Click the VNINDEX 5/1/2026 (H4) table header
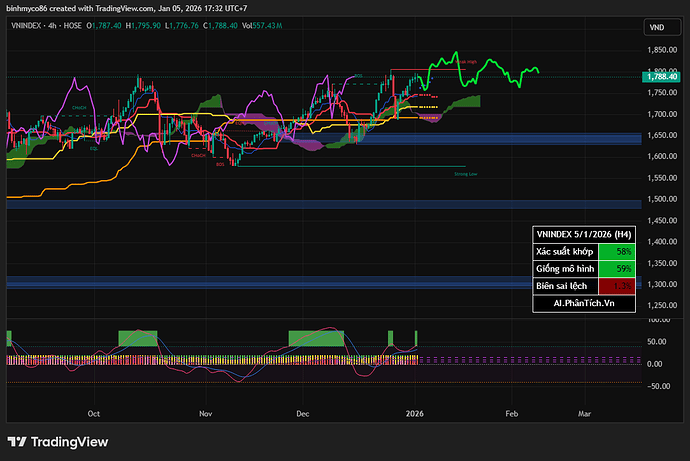This screenshot has width=690, height=461. [x=583, y=233]
